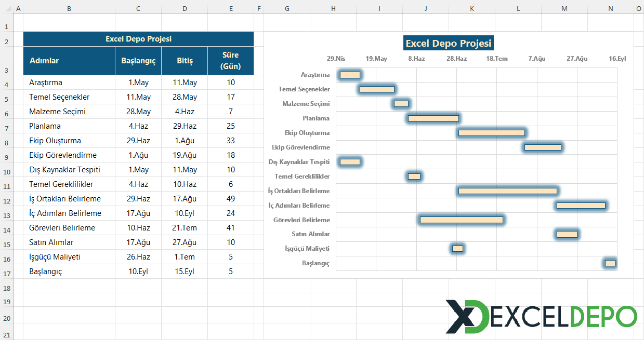
Task: Select the Dış Kaynaklar Tespiti cell
Action: click(x=69, y=170)
